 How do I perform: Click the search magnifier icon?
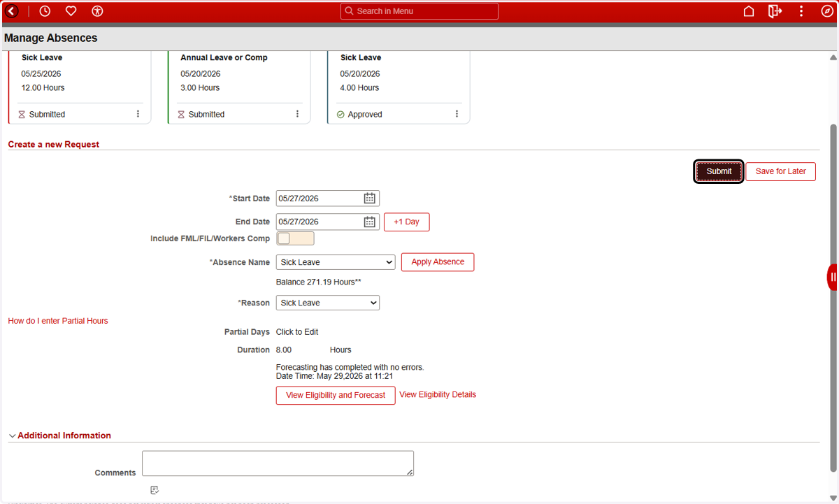pos(350,11)
